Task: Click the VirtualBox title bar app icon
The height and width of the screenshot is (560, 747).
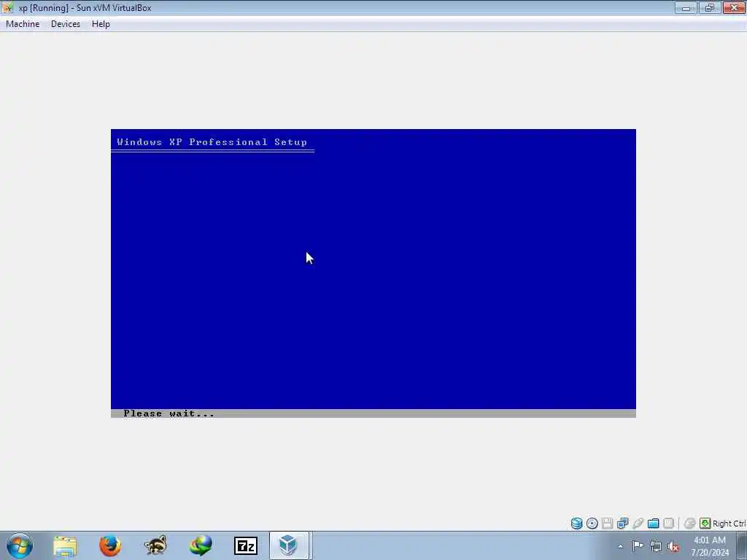Action: pyautogui.click(x=7, y=7)
